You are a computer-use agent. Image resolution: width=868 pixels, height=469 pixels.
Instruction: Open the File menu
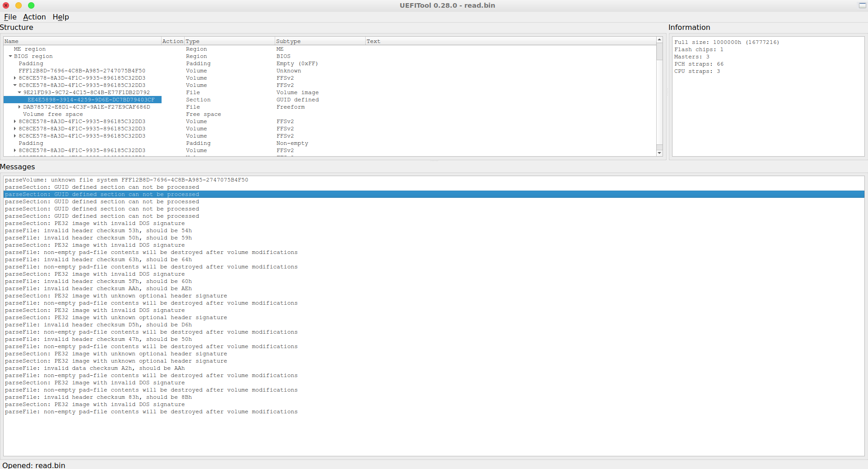point(10,17)
